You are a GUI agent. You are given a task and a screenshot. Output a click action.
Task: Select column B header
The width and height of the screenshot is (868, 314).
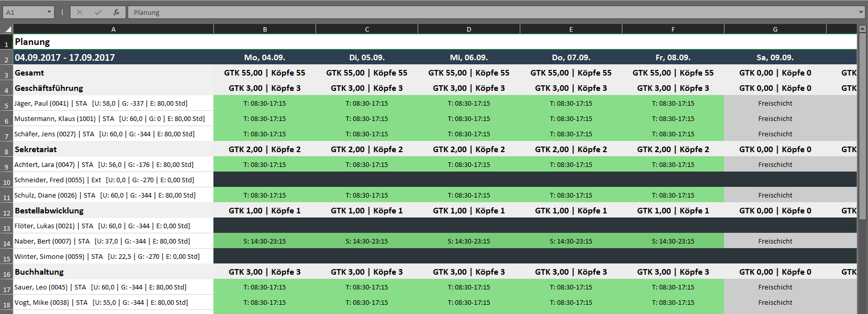[264, 29]
